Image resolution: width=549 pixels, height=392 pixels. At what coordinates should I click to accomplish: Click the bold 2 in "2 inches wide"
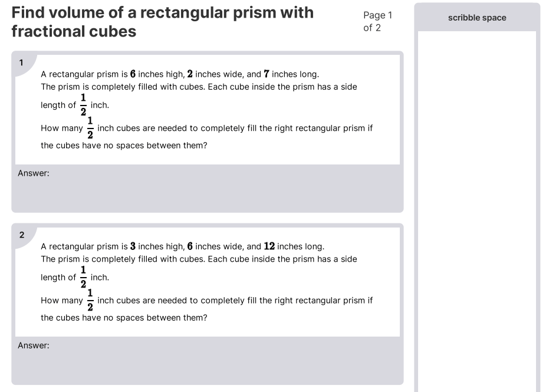(190, 74)
